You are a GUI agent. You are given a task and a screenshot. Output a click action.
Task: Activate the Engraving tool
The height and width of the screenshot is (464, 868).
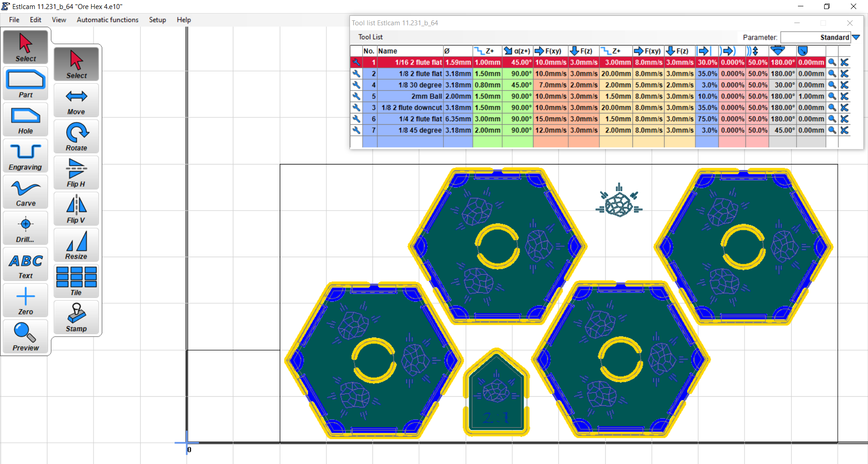26,156
